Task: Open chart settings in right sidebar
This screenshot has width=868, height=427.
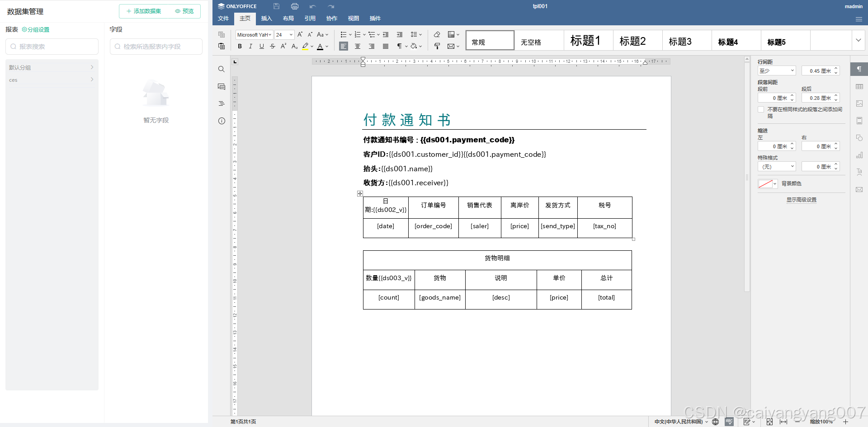Action: point(859,155)
